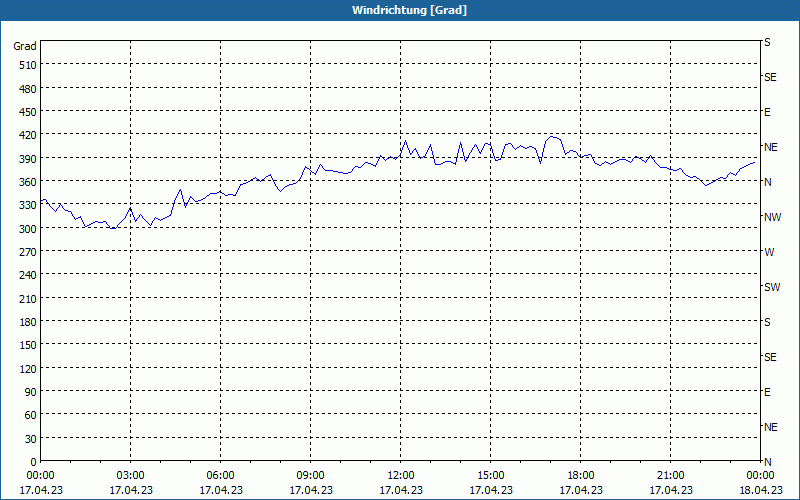Click the 450 degree axis label

click(x=28, y=112)
